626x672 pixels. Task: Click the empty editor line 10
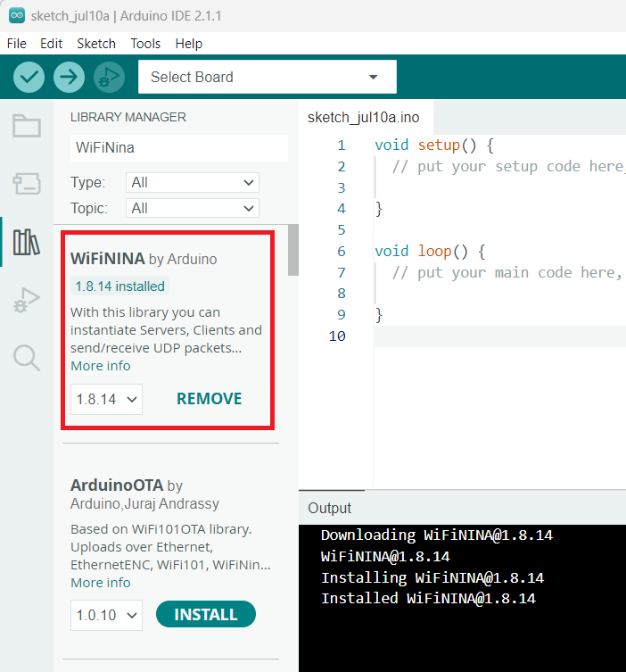[x=499, y=336]
